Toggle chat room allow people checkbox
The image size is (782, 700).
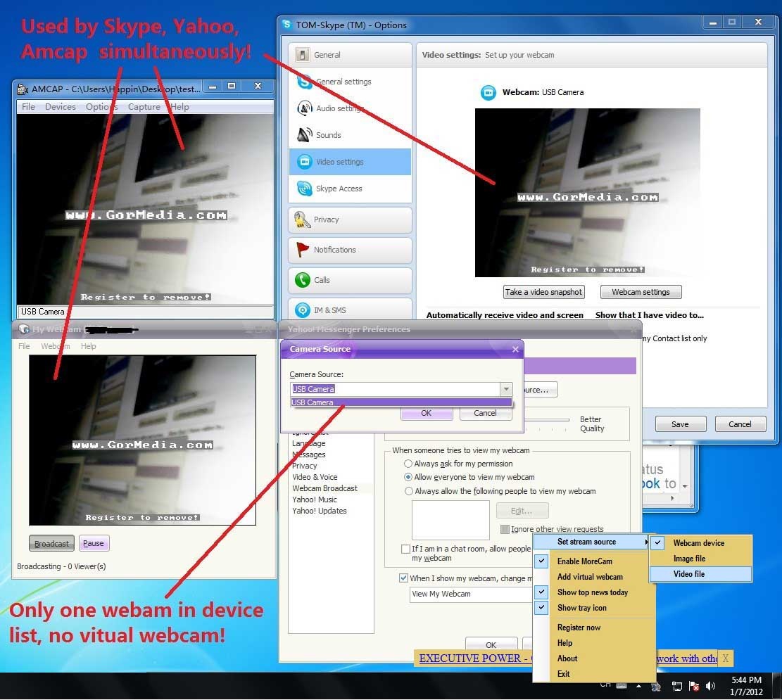click(405, 549)
